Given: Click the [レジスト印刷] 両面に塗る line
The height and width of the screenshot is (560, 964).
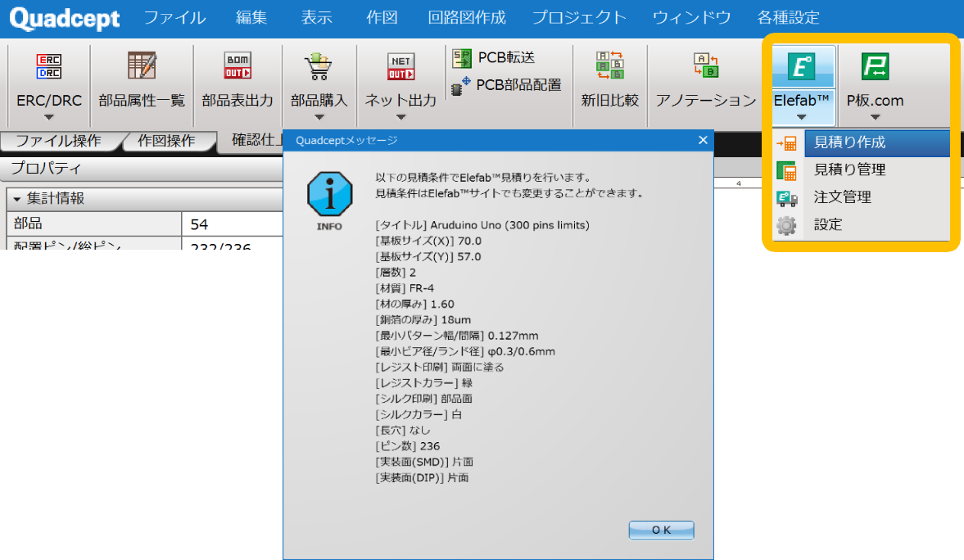Looking at the screenshot, I should [x=440, y=367].
